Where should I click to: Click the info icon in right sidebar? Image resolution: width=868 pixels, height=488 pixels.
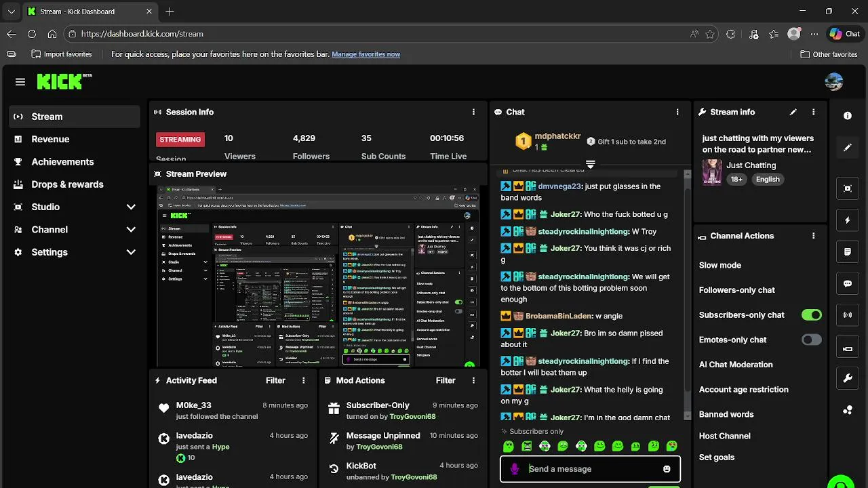pyautogui.click(x=848, y=116)
